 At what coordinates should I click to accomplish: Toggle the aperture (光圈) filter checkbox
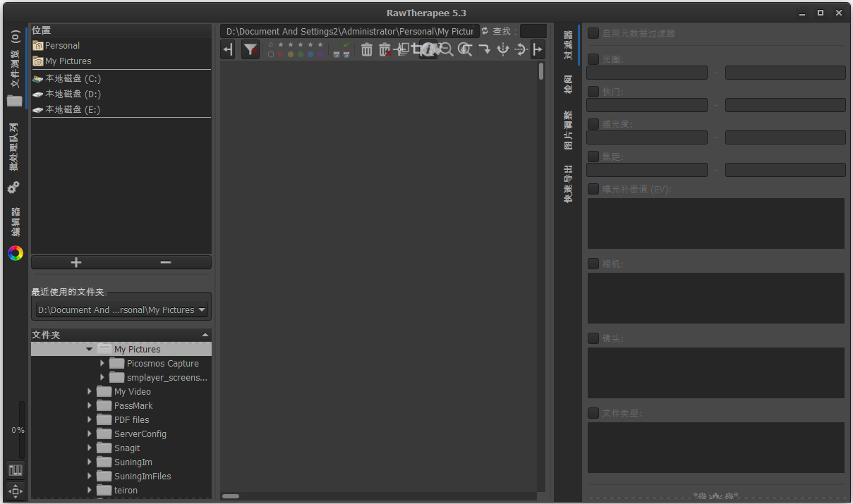(x=594, y=59)
